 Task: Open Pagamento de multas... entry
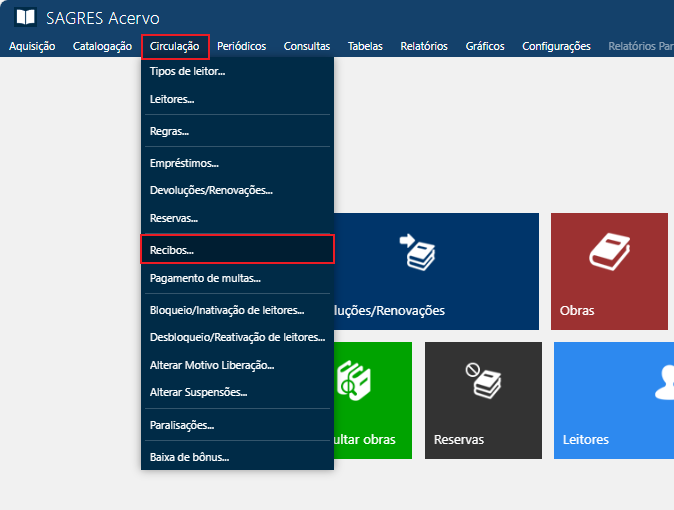point(204,278)
